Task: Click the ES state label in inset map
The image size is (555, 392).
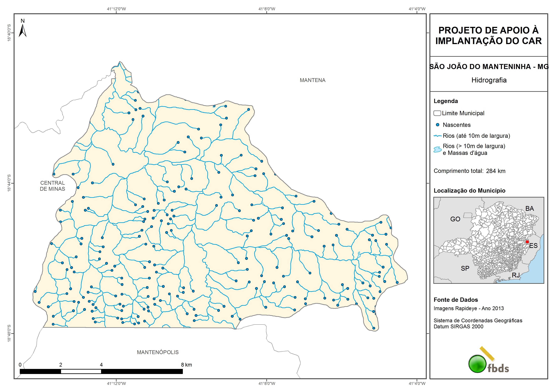Action: pos(533,246)
